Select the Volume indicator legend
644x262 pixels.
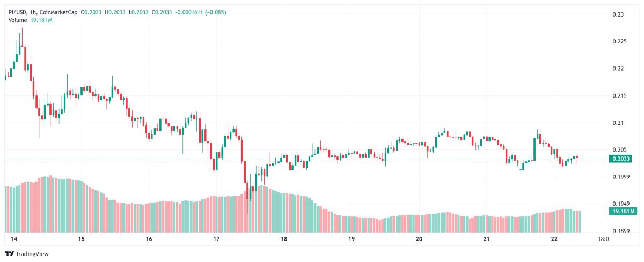17,20
